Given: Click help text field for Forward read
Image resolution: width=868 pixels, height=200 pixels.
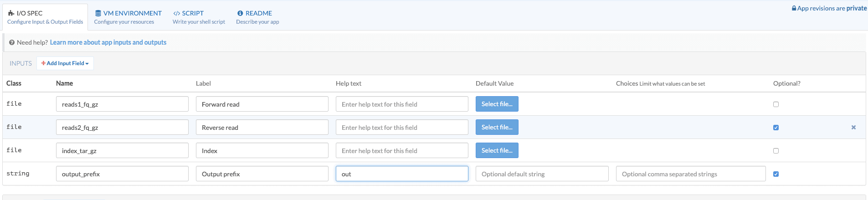Looking at the screenshot, I should point(402,104).
